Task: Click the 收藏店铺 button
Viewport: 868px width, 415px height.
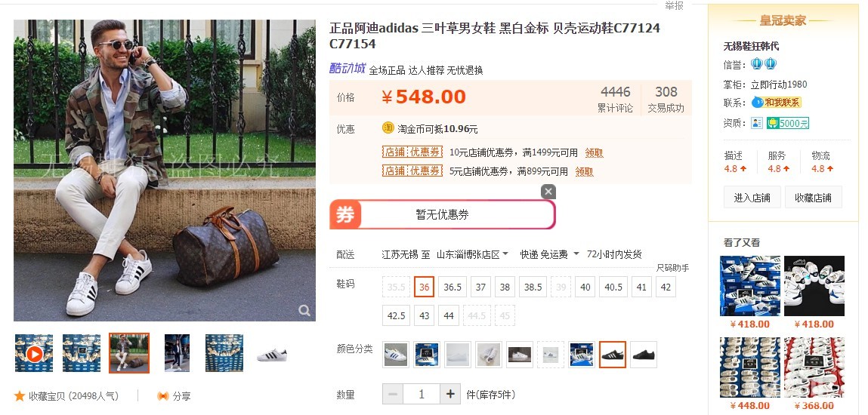Action: tap(813, 197)
